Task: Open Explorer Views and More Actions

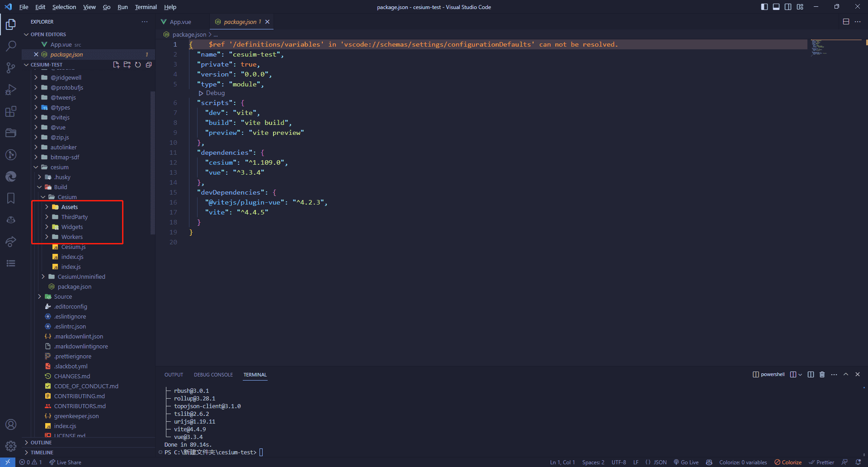Action: click(x=145, y=22)
